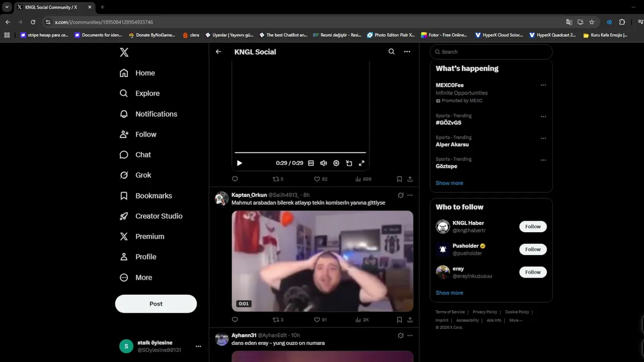Image resolution: width=644 pixels, height=362 pixels.
Task: Open options for the Göztepe trend
Action: tap(543, 160)
